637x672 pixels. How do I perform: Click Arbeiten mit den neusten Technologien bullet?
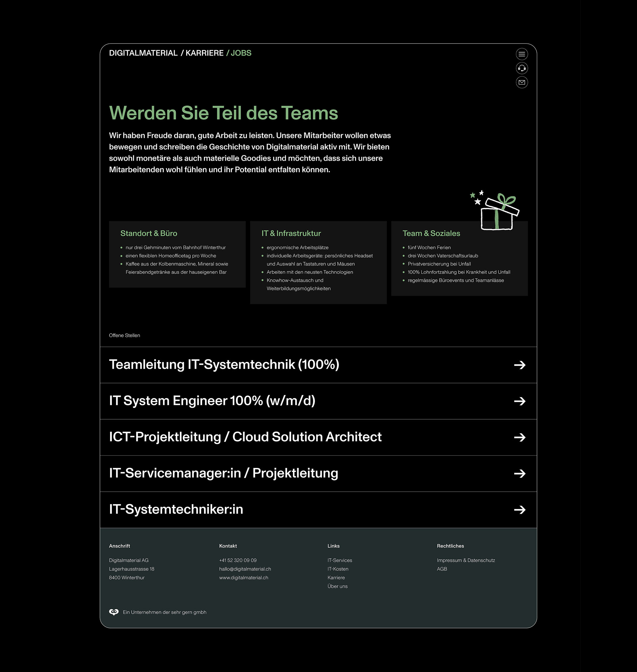(310, 272)
